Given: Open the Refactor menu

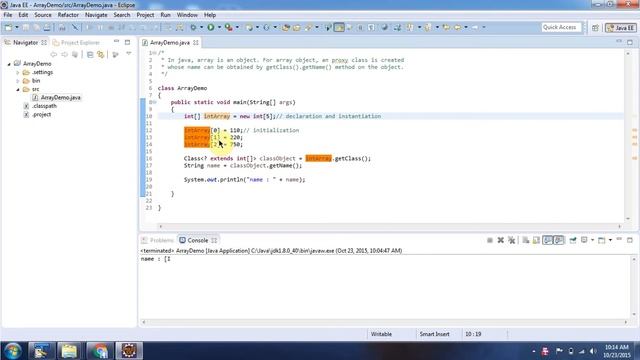Looking at the screenshot, I should pos(68,15).
